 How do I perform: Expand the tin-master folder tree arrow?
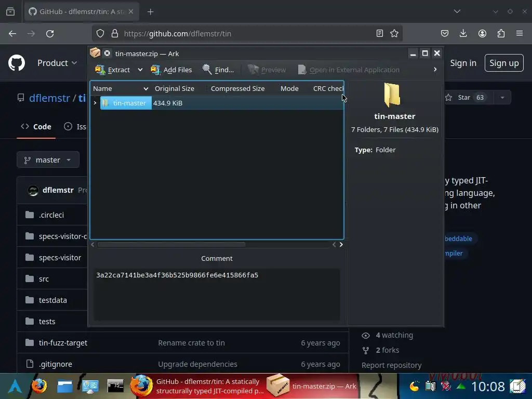[x=95, y=103]
